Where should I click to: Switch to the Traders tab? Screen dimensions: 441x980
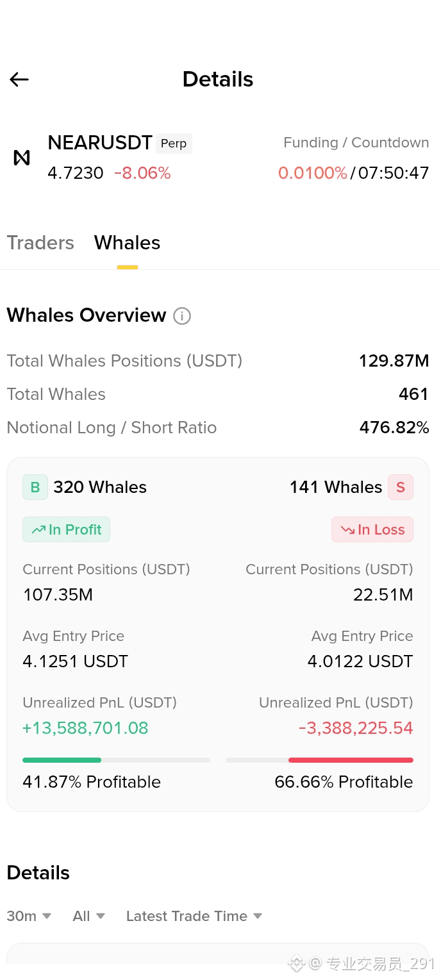(x=40, y=243)
